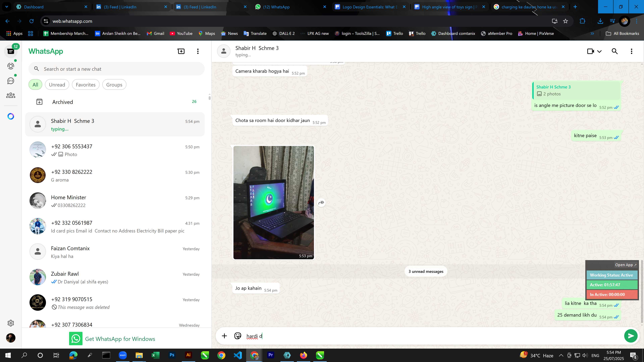Switch to the Logo Design Essentials tab
This screenshot has height=362, width=644.
click(370, 7)
